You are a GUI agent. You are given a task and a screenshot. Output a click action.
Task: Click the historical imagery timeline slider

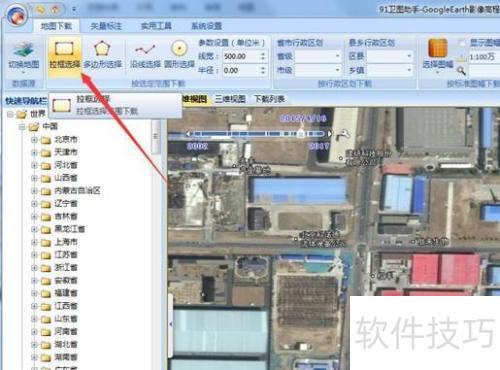click(259, 134)
